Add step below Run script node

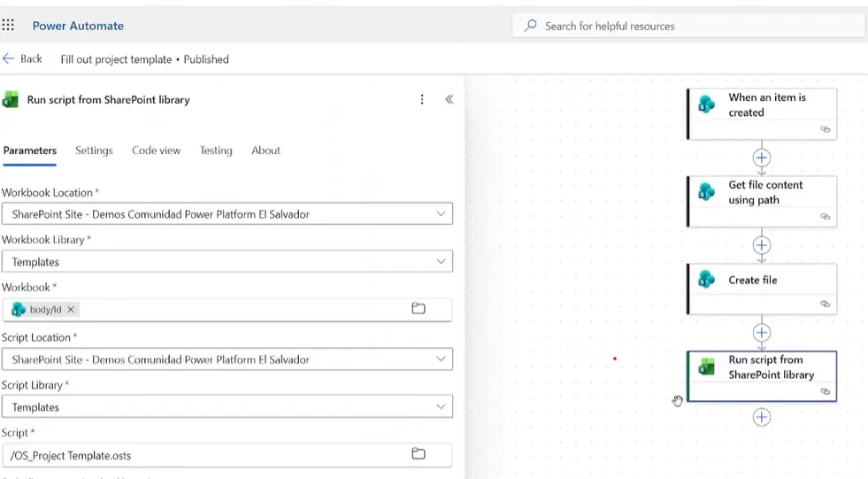click(x=762, y=417)
